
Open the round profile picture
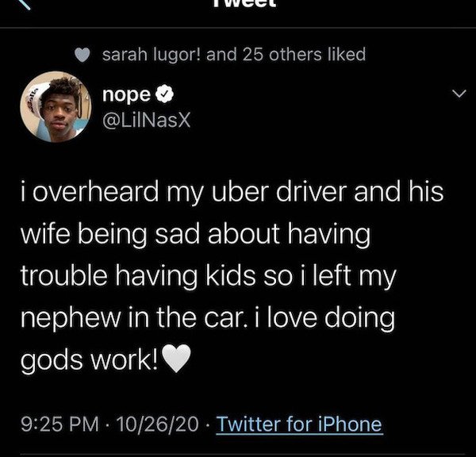tap(56, 107)
